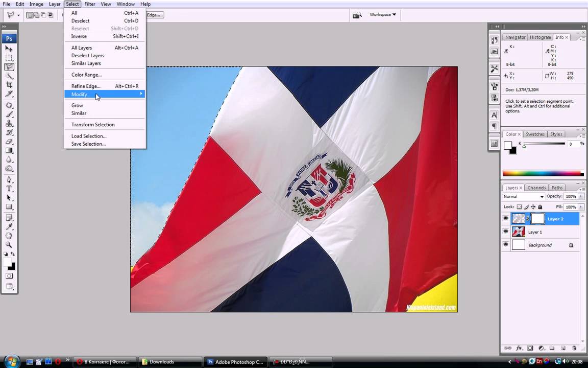Screen dimensions: 588x368
Task: Select the Horizontal Type tool
Action: [9, 189]
